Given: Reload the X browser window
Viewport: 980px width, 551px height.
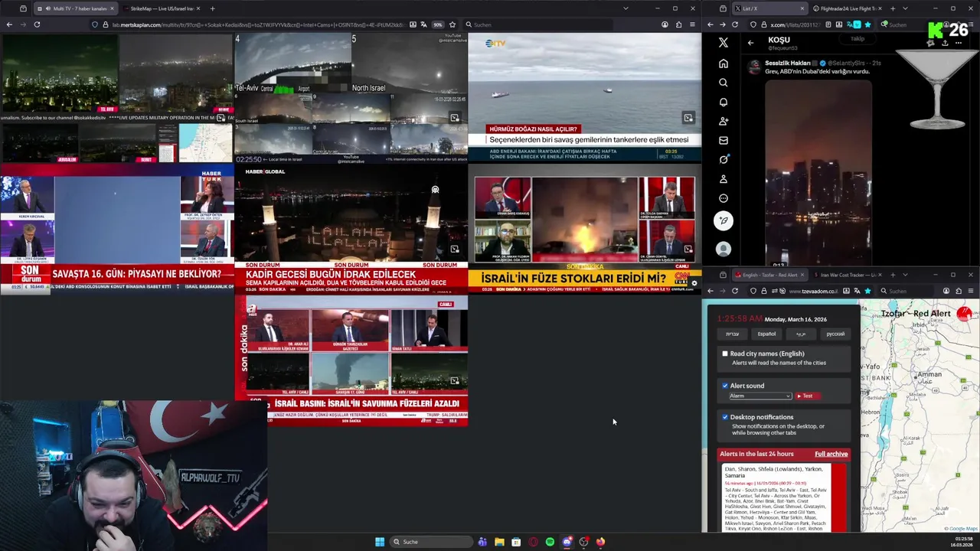Looking at the screenshot, I should coord(735,24).
